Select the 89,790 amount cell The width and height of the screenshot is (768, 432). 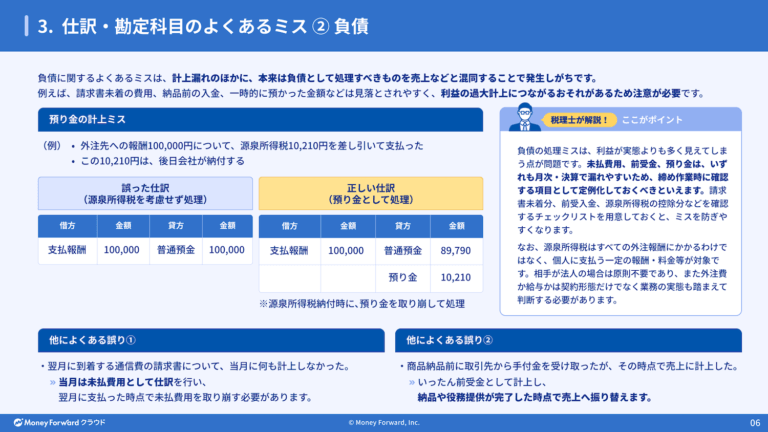coord(456,251)
